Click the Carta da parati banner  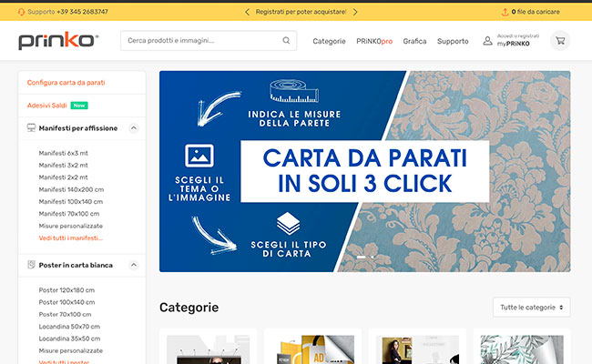coord(364,171)
